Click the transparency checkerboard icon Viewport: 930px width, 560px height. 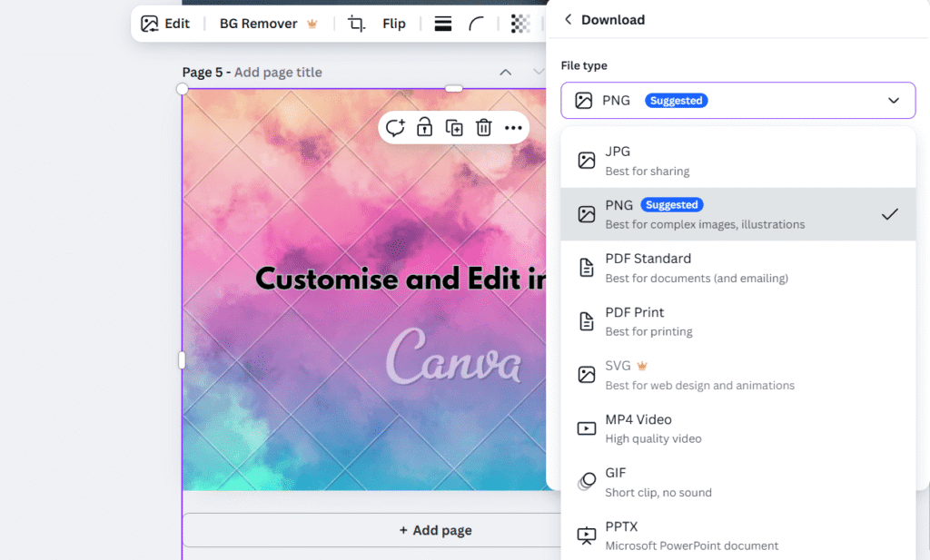point(520,24)
